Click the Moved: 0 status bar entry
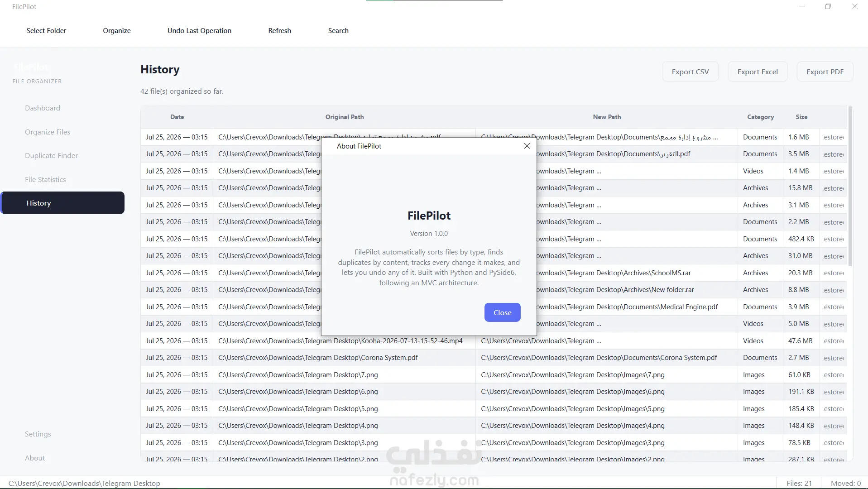Screen dimensions: 868x489 [846, 483]
